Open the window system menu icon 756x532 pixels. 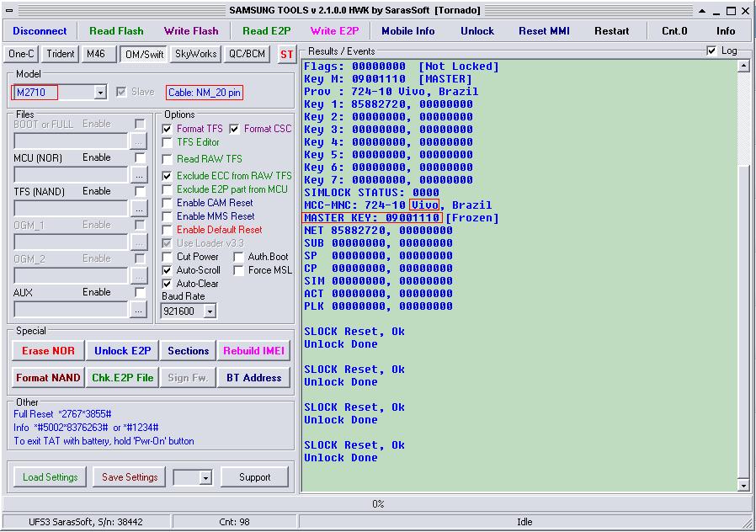click(x=9, y=10)
